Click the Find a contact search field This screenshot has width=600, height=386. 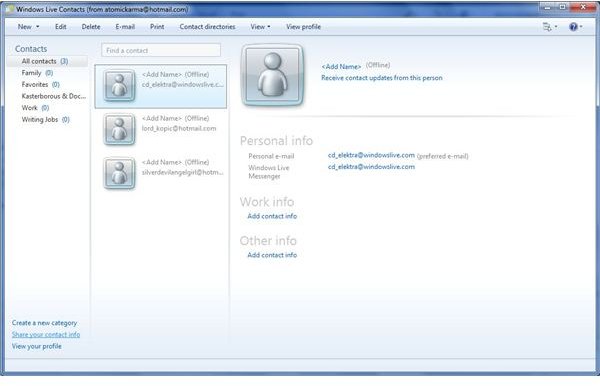pyautogui.click(x=161, y=50)
